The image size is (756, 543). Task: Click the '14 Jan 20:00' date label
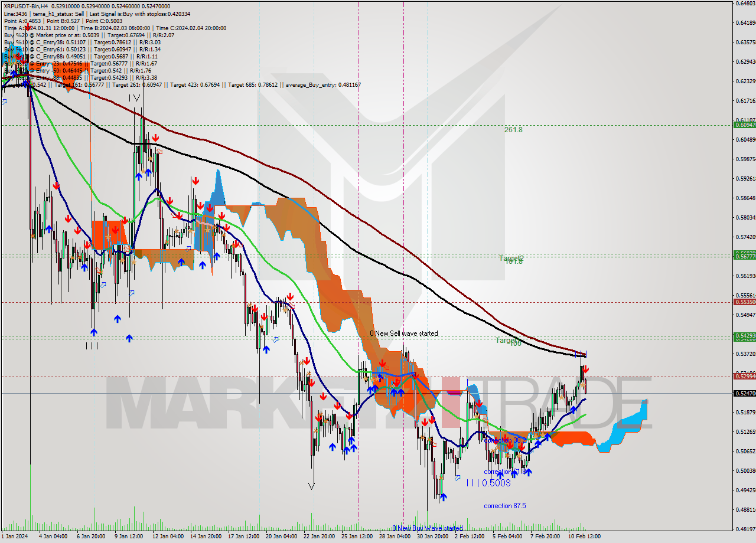click(205, 537)
